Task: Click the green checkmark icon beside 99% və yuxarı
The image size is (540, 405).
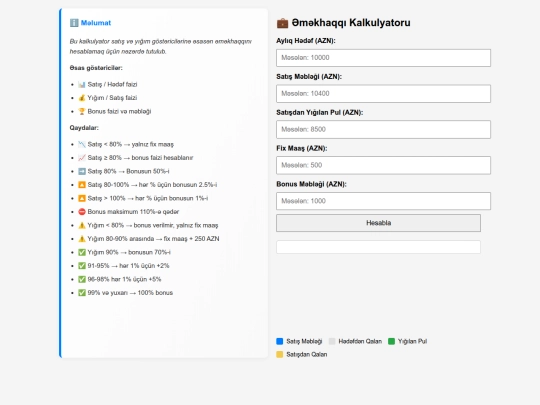Action: click(x=82, y=293)
